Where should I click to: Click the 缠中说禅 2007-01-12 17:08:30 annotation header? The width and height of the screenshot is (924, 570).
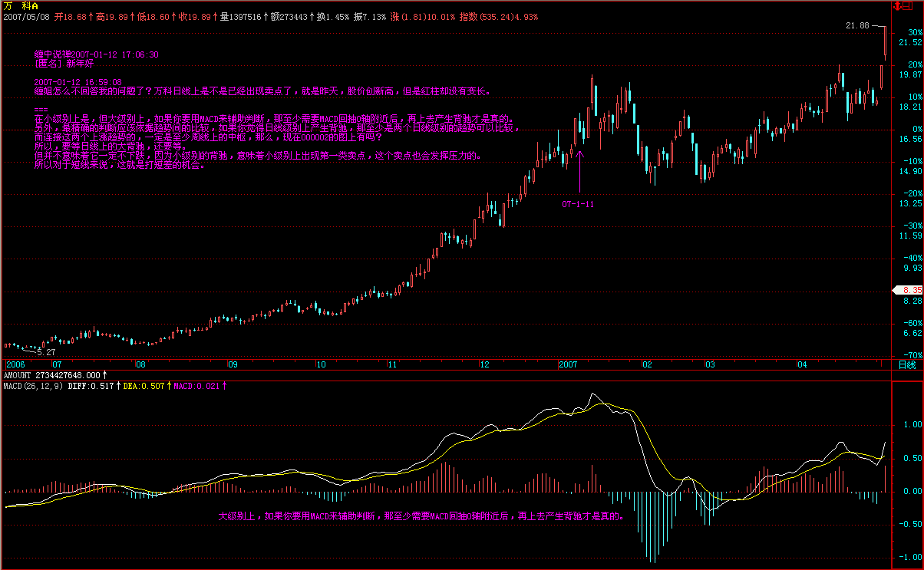click(x=97, y=54)
